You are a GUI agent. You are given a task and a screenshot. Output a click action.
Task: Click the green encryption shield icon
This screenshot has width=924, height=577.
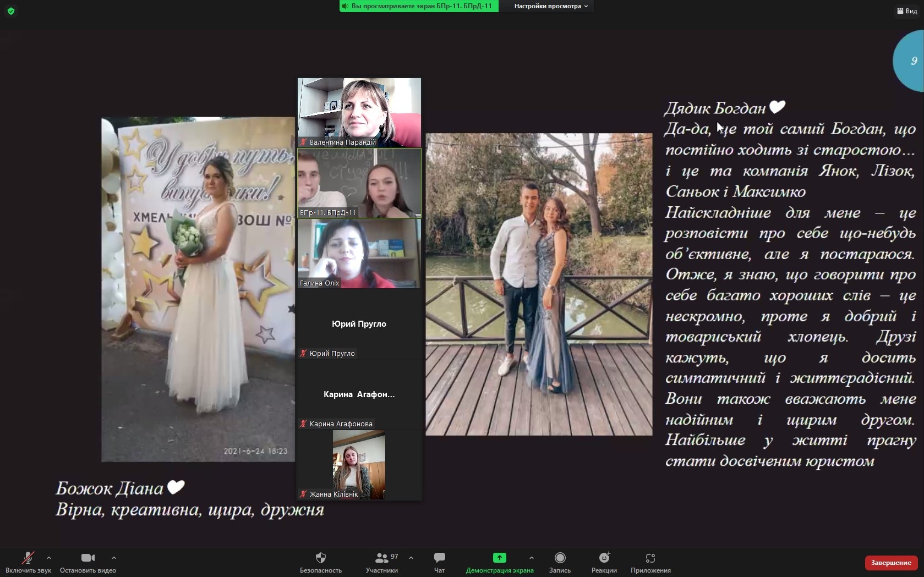[10, 11]
